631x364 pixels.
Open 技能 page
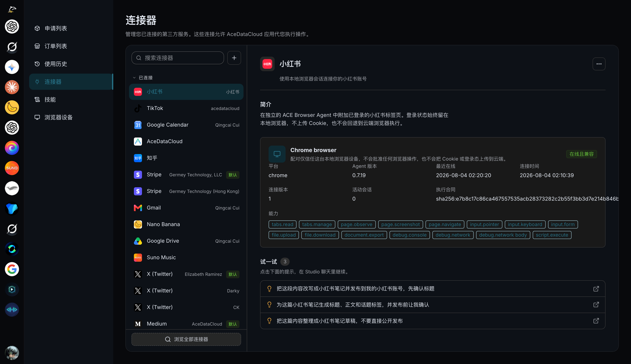[71, 99]
